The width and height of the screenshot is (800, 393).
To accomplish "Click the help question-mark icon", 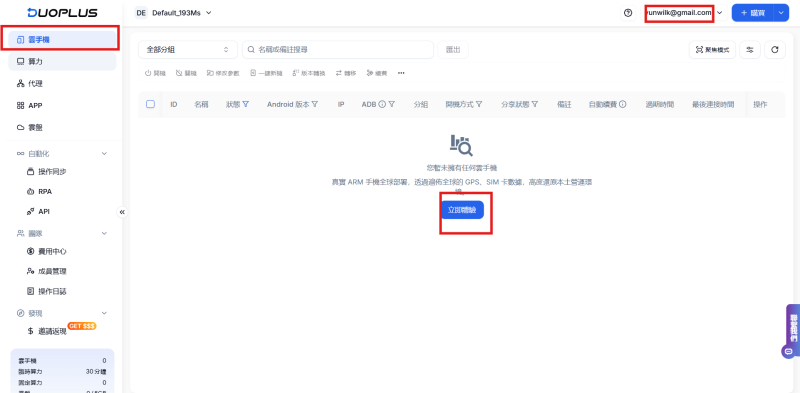I will pos(628,13).
